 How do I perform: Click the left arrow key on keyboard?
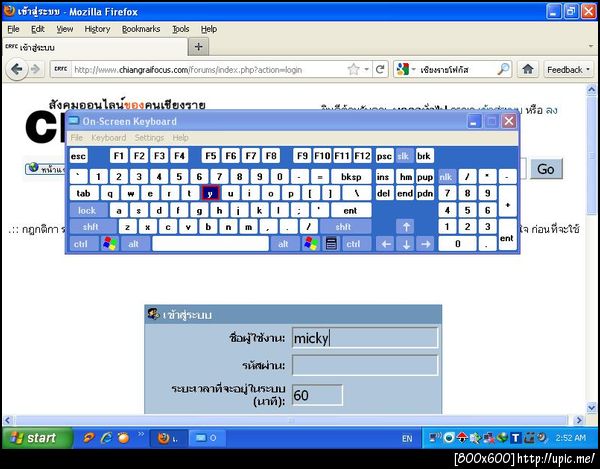386,244
